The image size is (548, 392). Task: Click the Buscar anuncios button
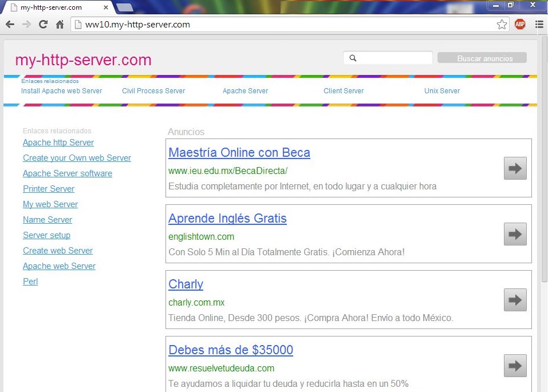(482, 58)
